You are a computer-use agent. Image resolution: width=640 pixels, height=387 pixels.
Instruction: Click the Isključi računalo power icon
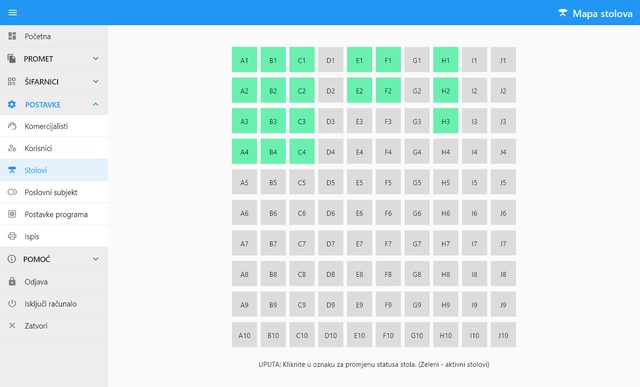(x=12, y=304)
